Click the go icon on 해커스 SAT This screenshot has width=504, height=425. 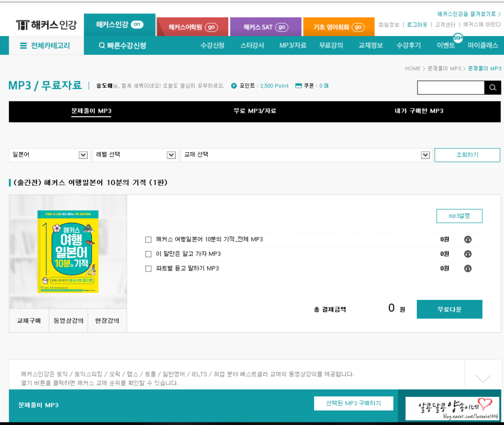pyautogui.click(x=282, y=27)
